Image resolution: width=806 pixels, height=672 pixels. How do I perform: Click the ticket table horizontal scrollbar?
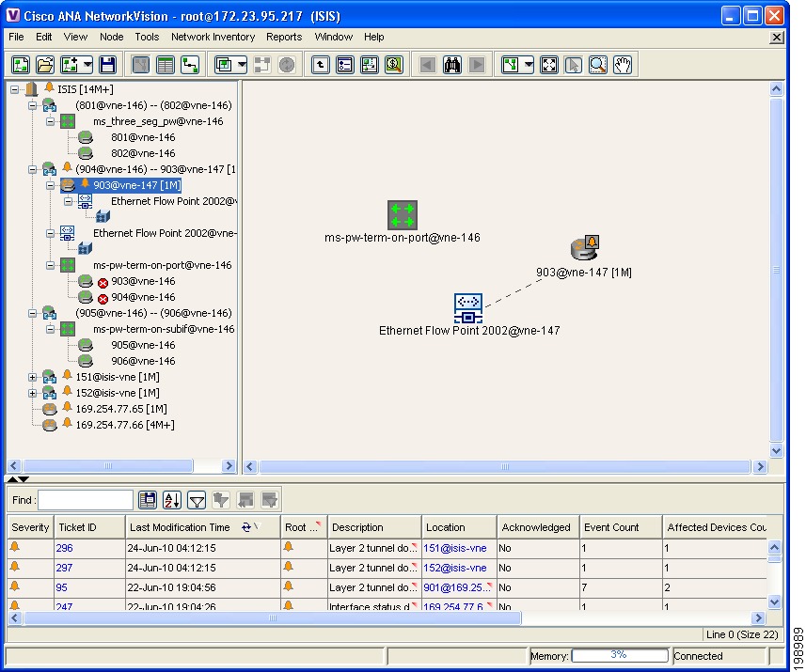pyautogui.click(x=273, y=618)
